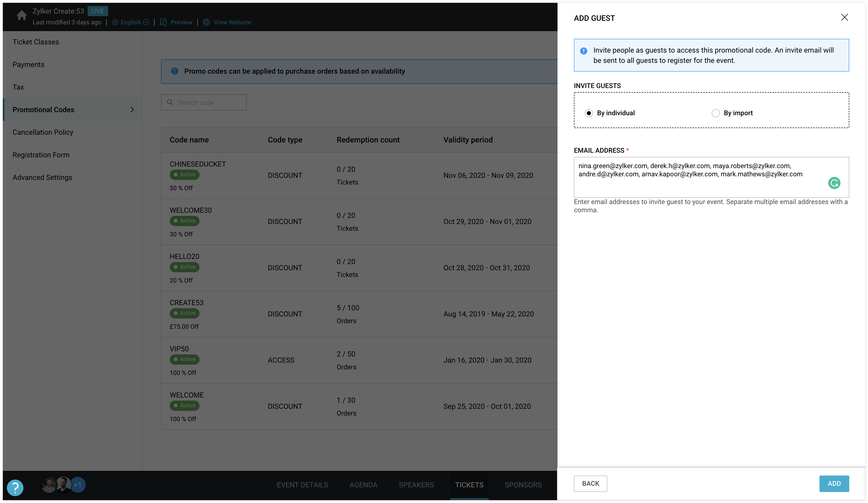Viewport: 868px width, 503px height.
Task: Click the help question mark icon
Action: 15,488
